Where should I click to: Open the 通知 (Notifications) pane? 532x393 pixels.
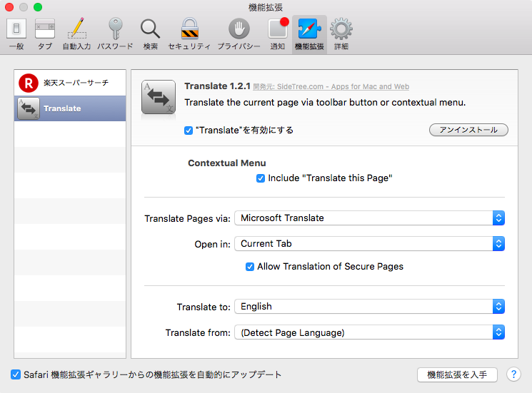[x=278, y=34]
